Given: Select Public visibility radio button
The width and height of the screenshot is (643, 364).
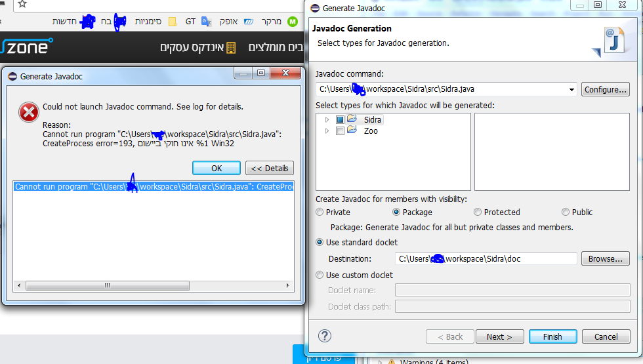Looking at the screenshot, I should click(566, 212).
